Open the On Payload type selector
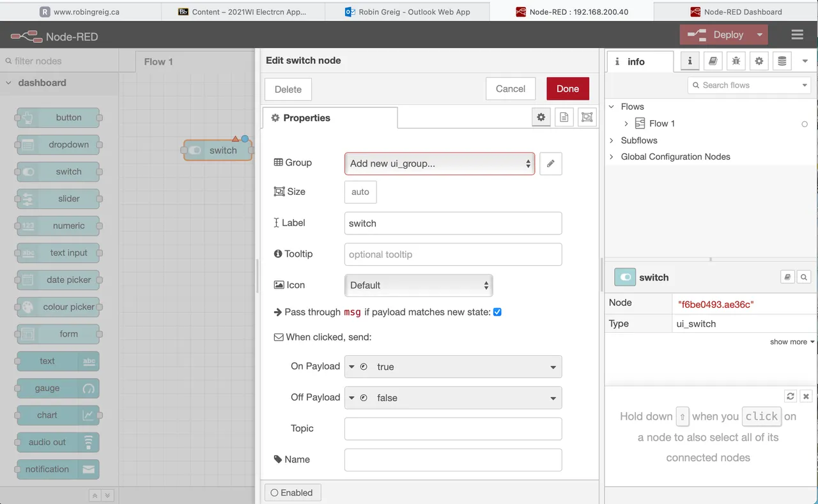Screen dimensions: 818x504 click(357, 367)
